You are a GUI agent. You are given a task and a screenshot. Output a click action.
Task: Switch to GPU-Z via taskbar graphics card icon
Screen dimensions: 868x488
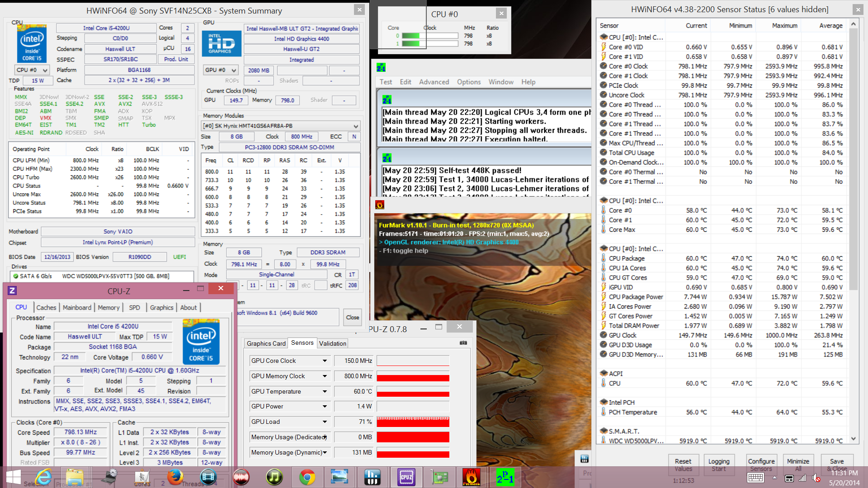(x=439, y=477)
